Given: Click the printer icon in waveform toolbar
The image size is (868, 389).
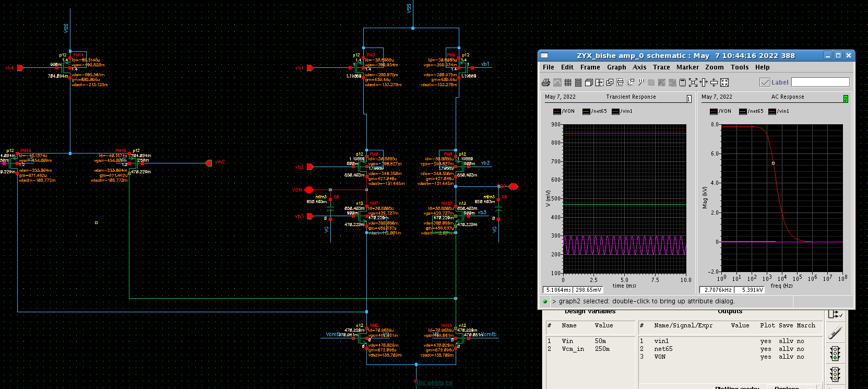Looking at the screenshot, I should pyautogui.click(x=545, y=82).
